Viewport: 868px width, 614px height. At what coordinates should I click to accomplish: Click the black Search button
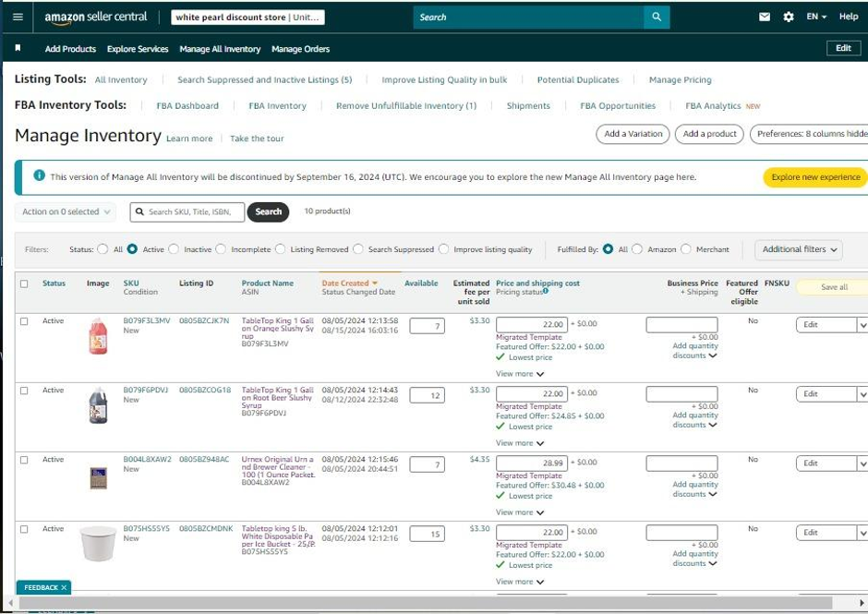(x=268, y=211)
